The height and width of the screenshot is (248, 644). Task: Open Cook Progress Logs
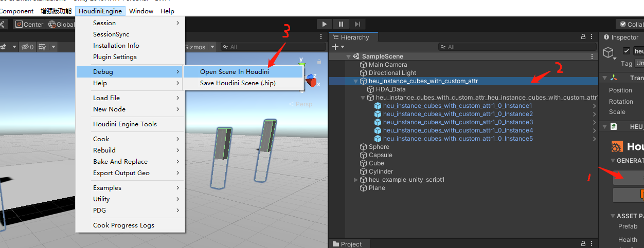pos(130,225)
